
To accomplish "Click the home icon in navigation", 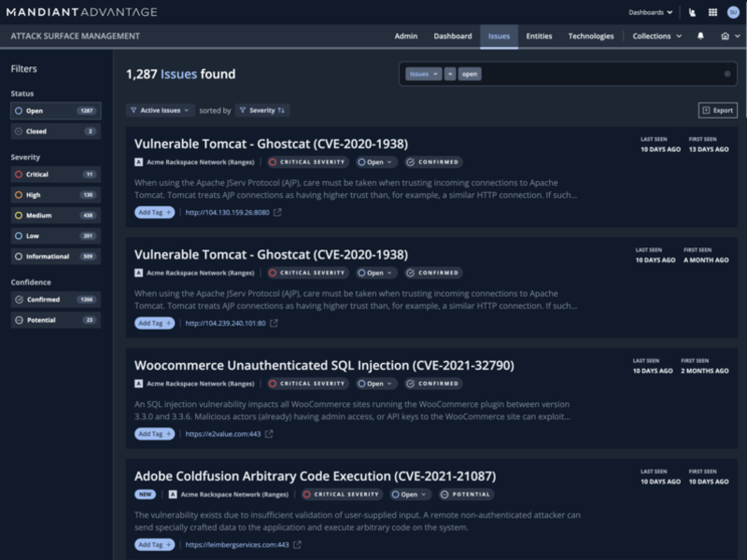I will pos(726,35).
